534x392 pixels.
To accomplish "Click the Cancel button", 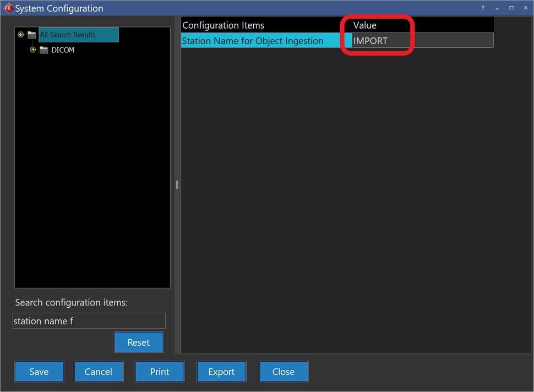I will 99,372.
